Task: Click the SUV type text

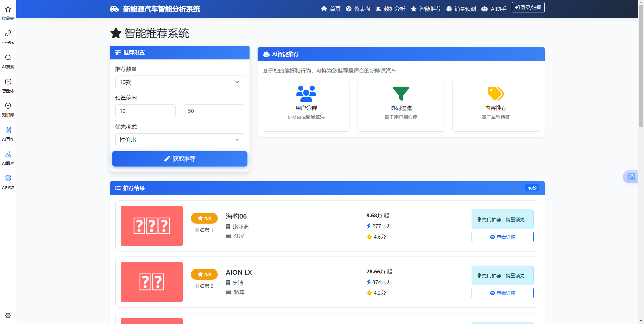Action: tap(239, 236)
